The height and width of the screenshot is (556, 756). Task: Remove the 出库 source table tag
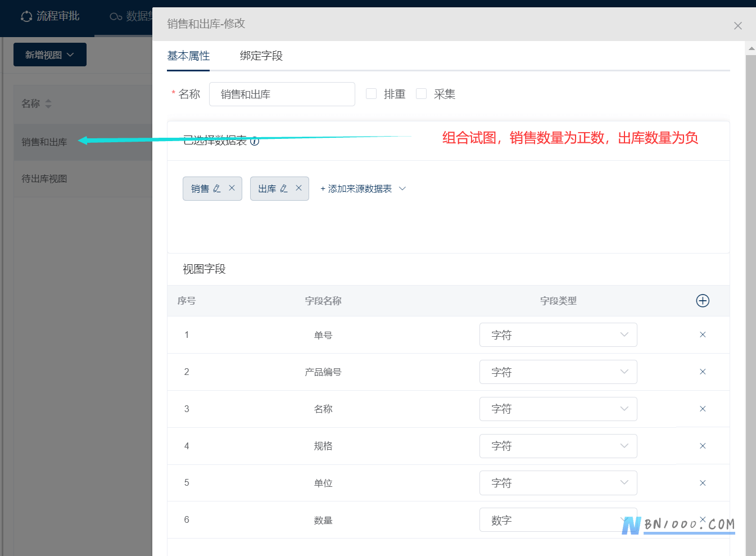coord(298,188)
